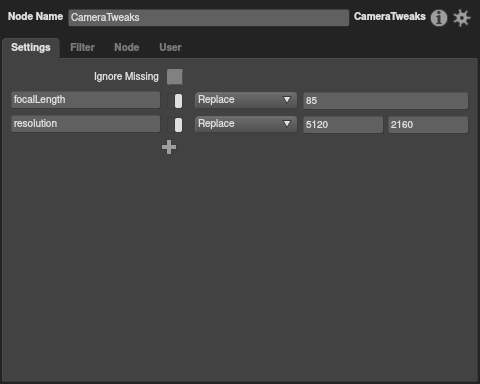Switch to the Node tab
480x384 pixels.
pyautogui.click(x=127, y=47)
